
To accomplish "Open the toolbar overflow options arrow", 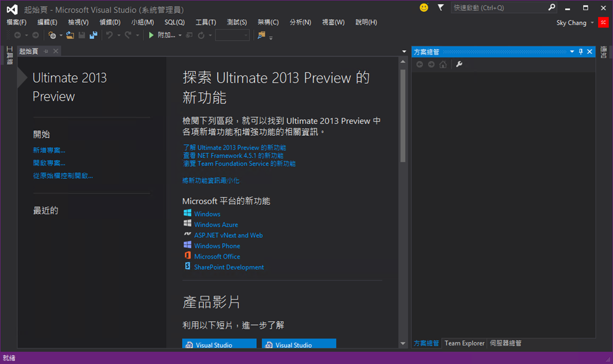I will point(271,38).
